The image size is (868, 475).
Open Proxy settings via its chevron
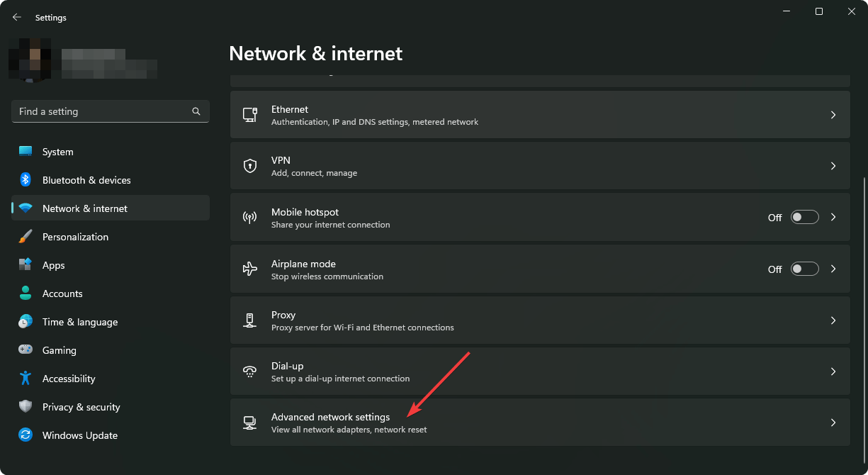[x=833, y=320]
